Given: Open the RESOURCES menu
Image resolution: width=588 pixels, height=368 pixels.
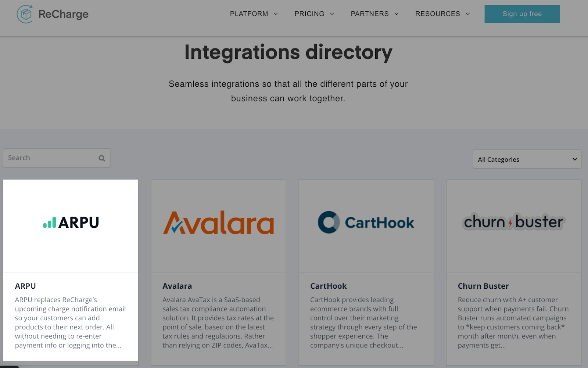Looking at the screenshot, I should point(438,14).
